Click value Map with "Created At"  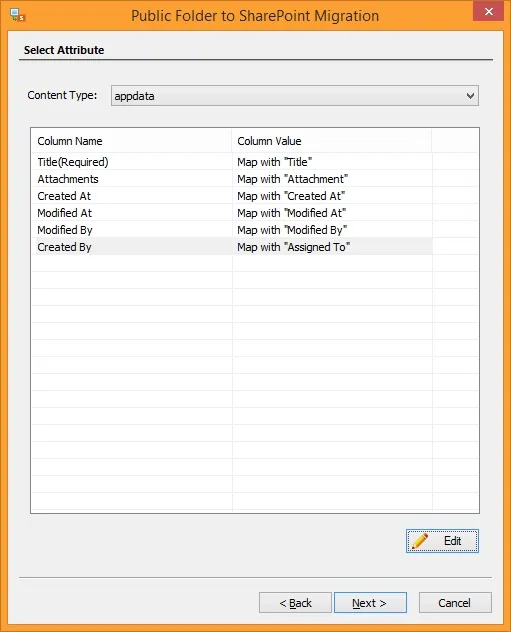coord(291,196)
